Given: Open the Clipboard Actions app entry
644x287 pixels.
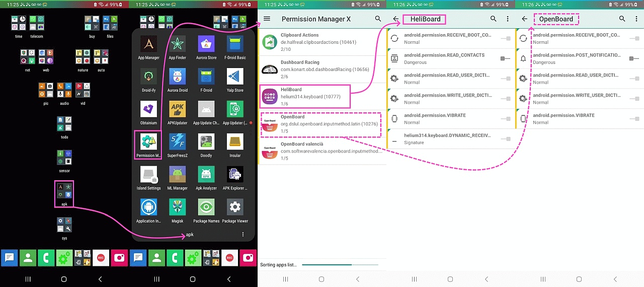Looking at the screenshot, I should pos(322,42).
